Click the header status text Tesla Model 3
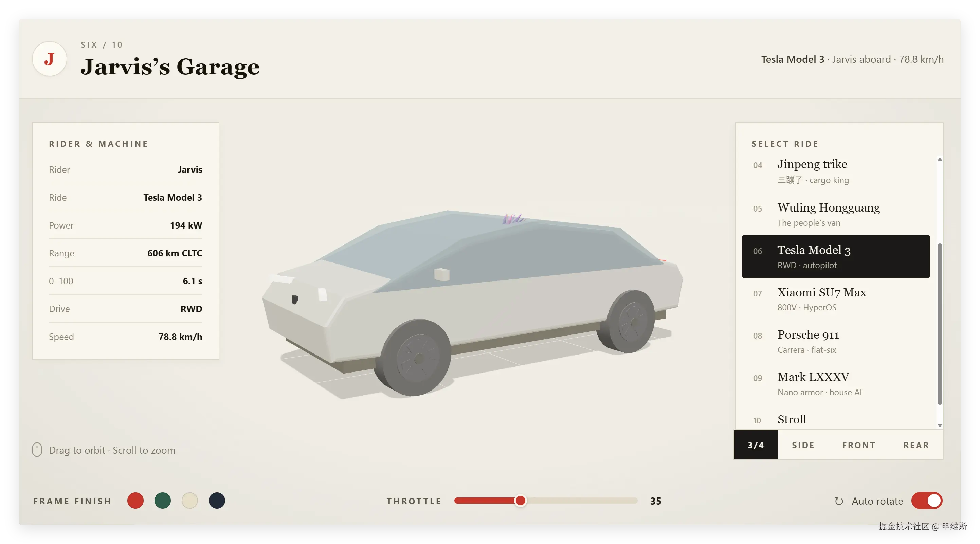The height and width of the screenshot is (544, 980). pos(793,59)
